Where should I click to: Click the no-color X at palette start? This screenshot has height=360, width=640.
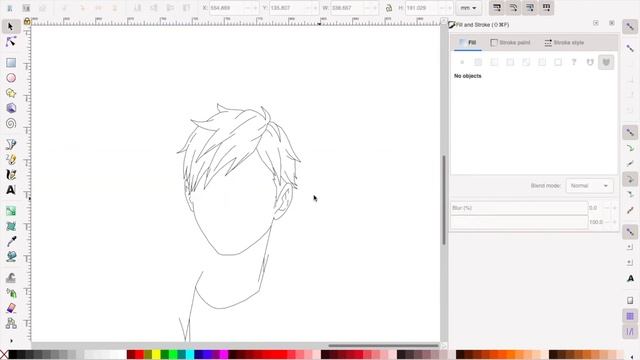pos(4,354)
